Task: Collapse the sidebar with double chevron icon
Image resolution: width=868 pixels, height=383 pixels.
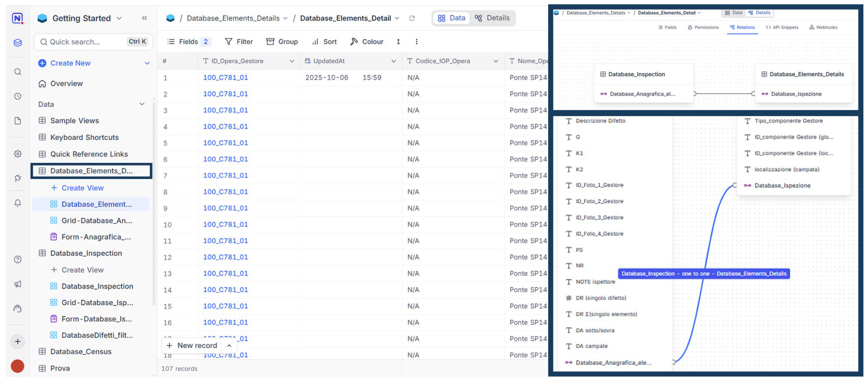Action: [x=144, y=18]
